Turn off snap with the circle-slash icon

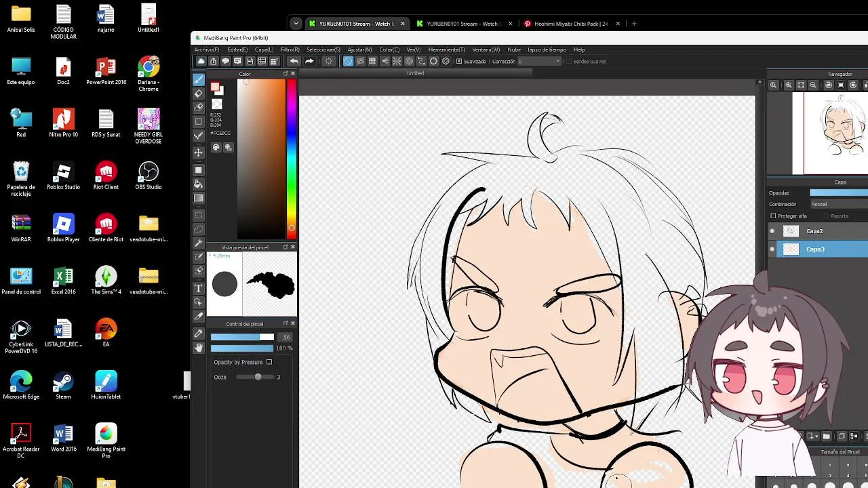point(348,61)
